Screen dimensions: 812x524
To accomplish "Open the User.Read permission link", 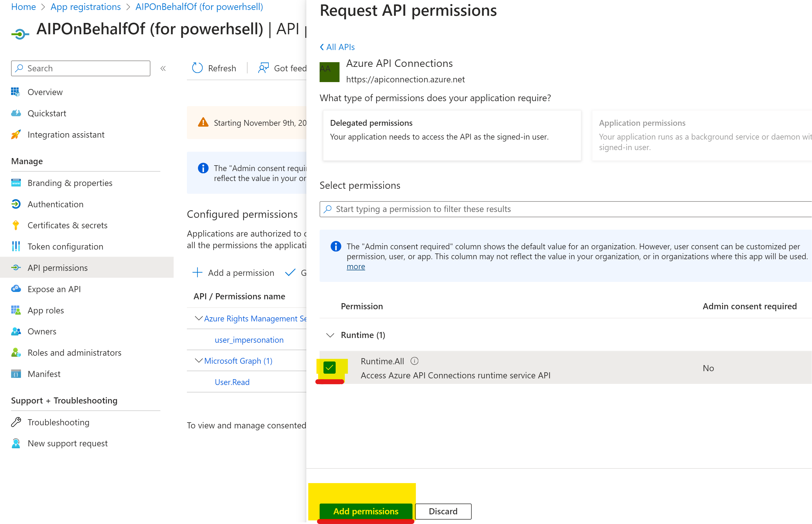I will [x=232, y=382].
